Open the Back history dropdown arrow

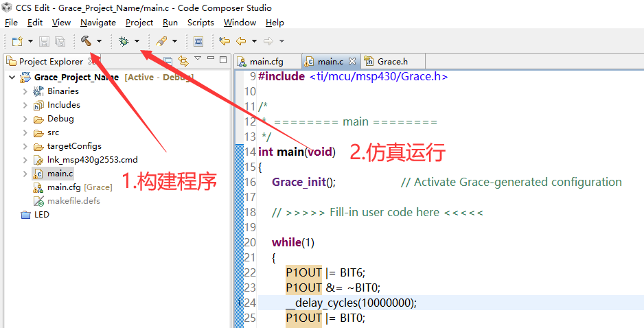tap(254, 41)
